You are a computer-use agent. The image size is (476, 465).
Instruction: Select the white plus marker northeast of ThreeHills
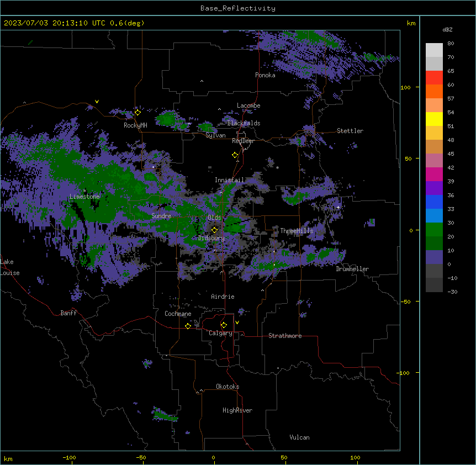tap(338, 207)
